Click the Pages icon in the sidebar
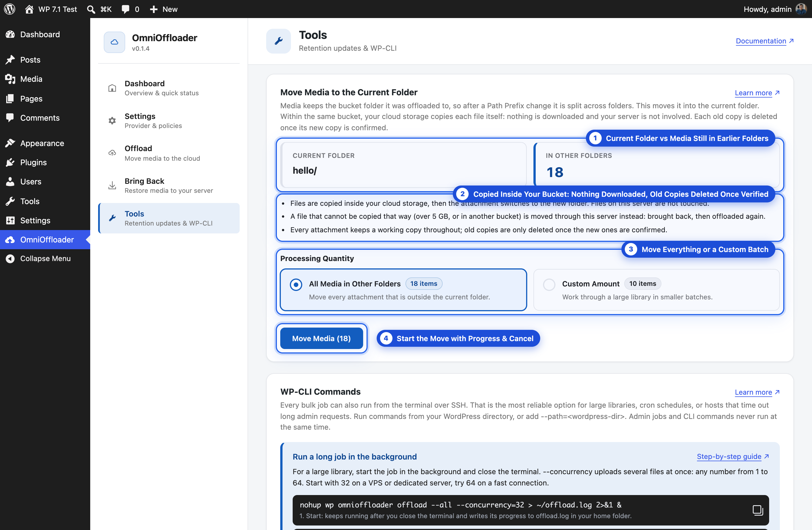Screen dimensions: 812x530 [10, 99]
